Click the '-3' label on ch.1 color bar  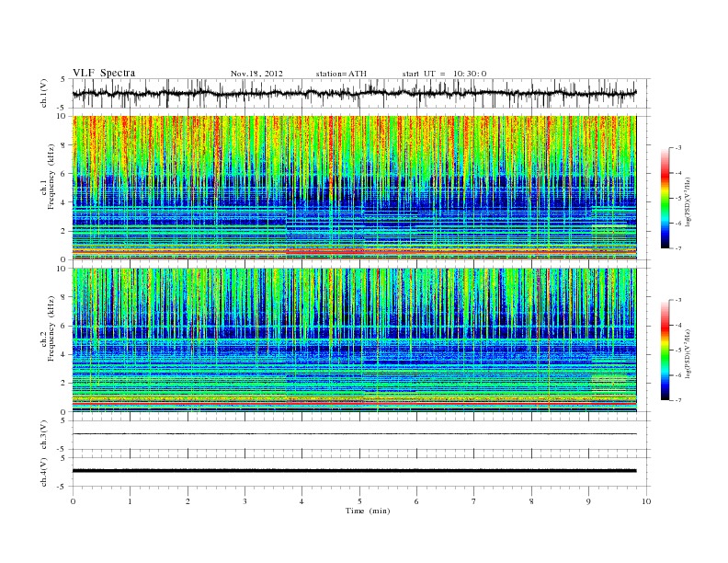point(678,148)
